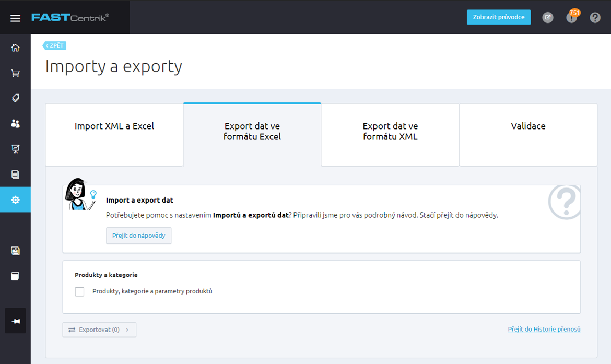611x364 pixels.
Task: Switch to Import XML a Excel tab
Action: [x=114, y=135]
